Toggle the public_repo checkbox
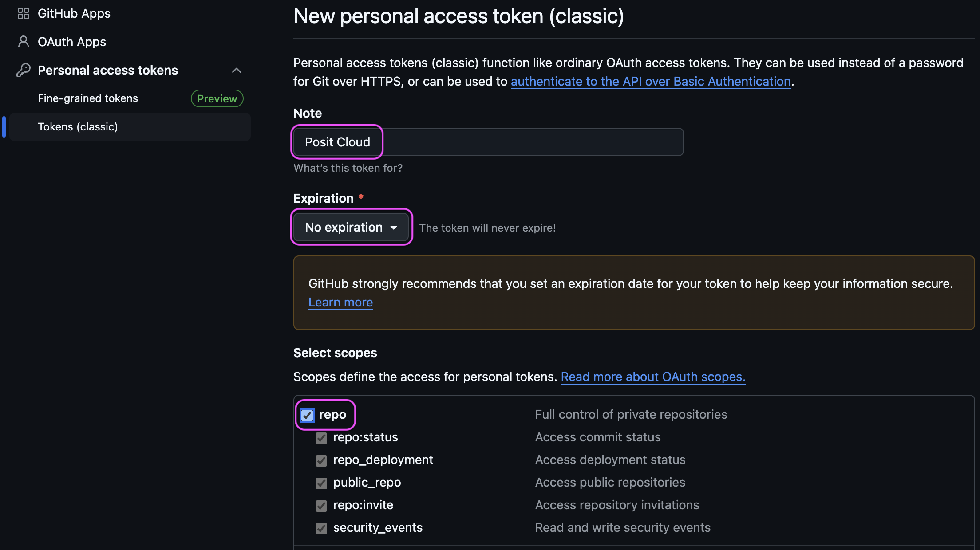This screenshot has height=550, width=980. point(321,483)
